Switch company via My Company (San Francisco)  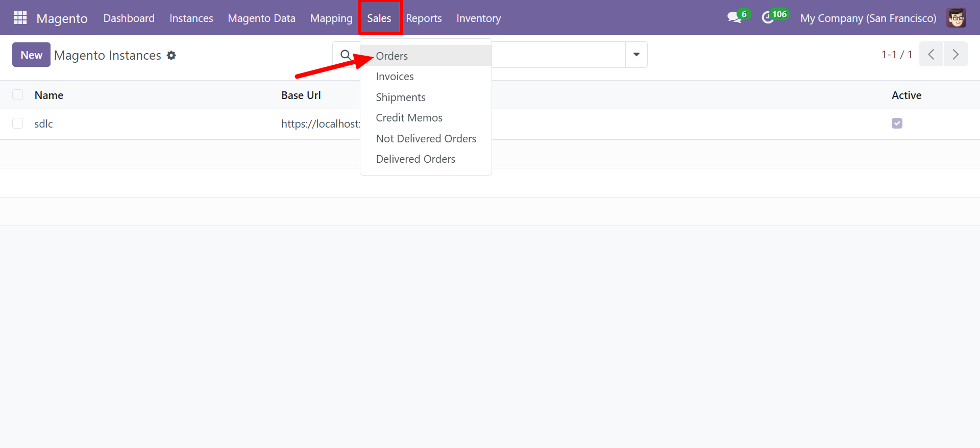pyautogui.click(x=868, y=18)
